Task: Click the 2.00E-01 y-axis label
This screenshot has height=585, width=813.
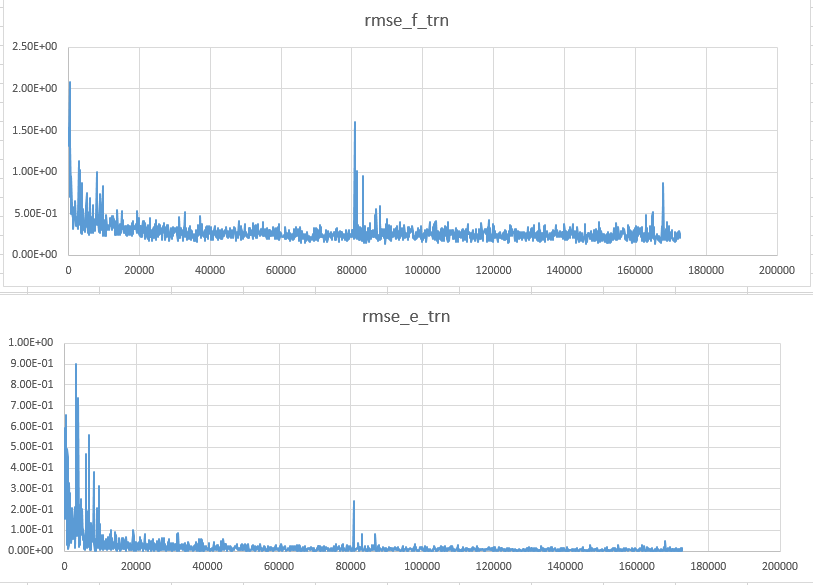Action: (32, 509)
